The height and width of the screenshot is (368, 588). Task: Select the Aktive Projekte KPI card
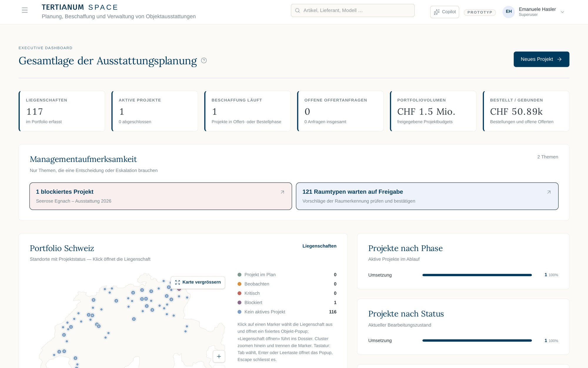tap(155, 111)
